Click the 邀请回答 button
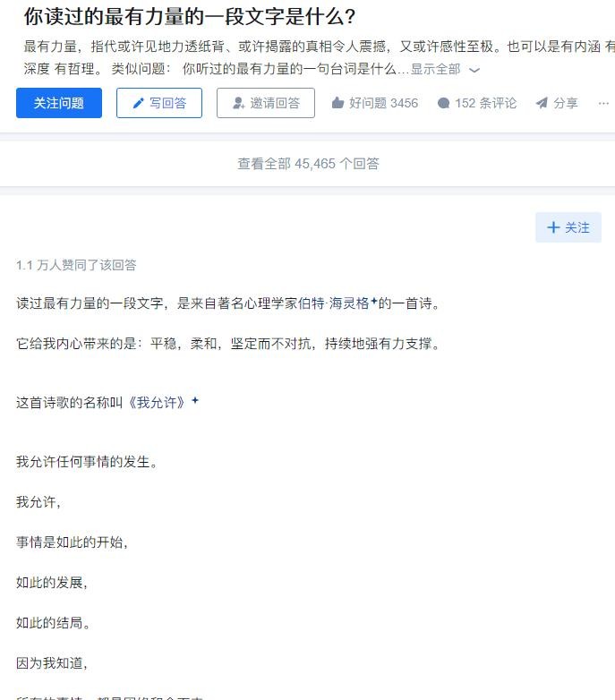Image resolution: width=615 pixels, height=700 pixels. 266,103
